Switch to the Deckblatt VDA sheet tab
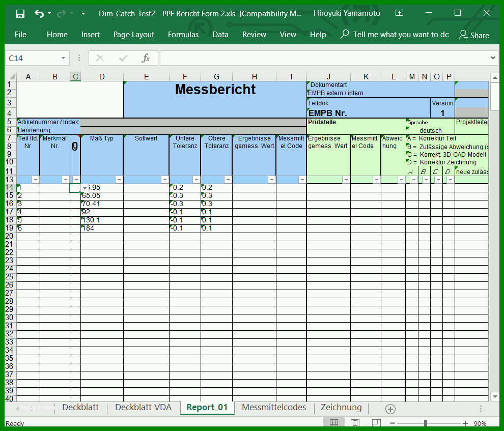Viewport: 504px width, 431px height. (x=143, y=407)
